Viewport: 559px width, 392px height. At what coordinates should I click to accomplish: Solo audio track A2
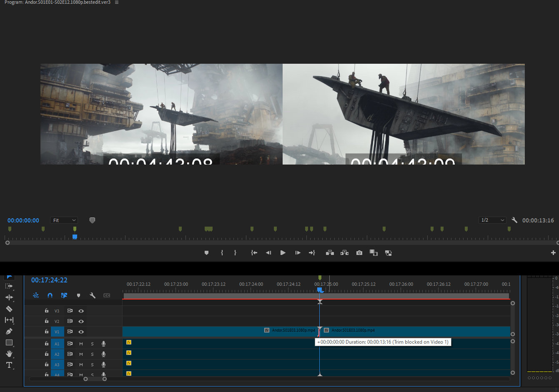[92, 354]
